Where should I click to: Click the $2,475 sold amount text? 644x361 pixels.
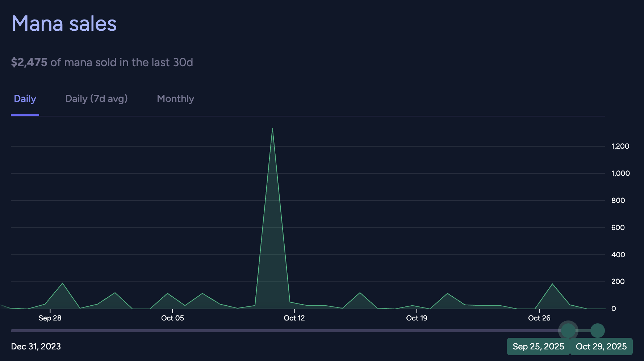pyautogui.click(x=29, y=62)
